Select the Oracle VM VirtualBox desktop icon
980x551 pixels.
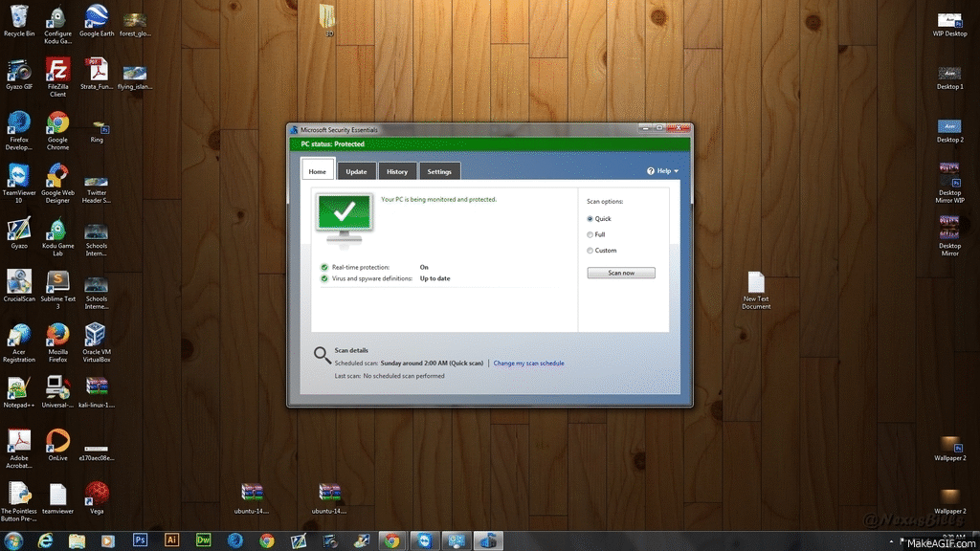tap(96, 335)
